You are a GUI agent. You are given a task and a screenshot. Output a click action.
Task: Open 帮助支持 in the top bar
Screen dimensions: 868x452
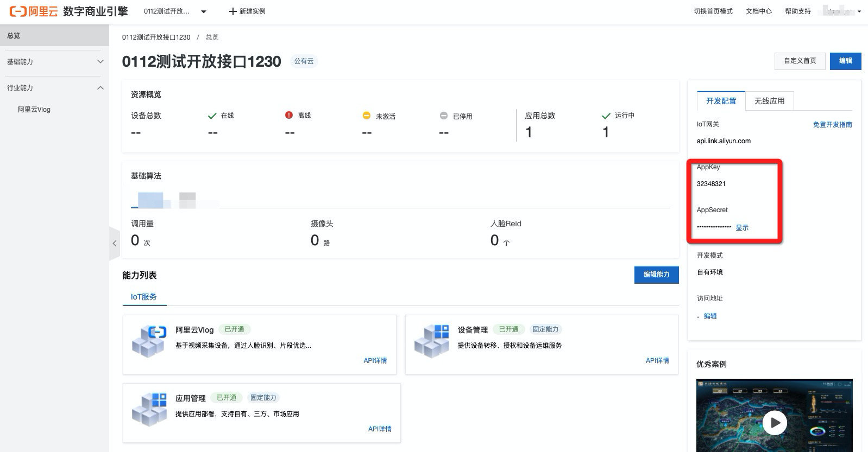797,11
